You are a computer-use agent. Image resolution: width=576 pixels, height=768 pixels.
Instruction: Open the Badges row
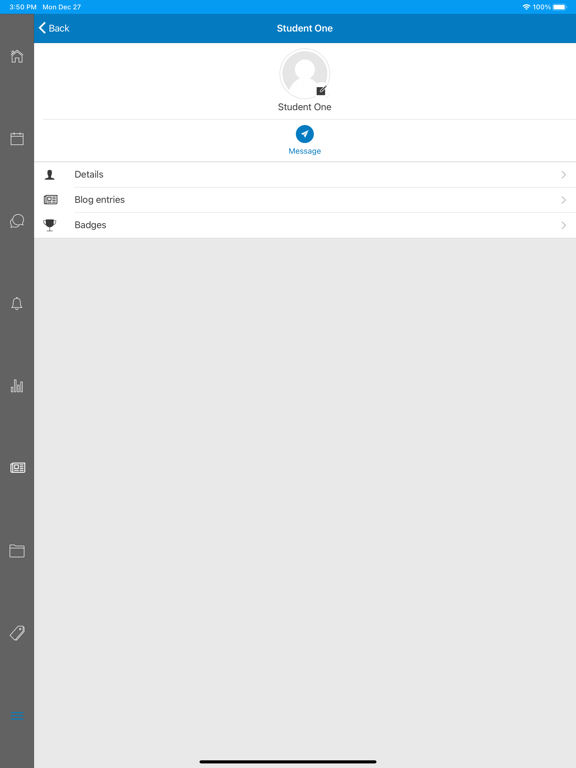[305, 225]
